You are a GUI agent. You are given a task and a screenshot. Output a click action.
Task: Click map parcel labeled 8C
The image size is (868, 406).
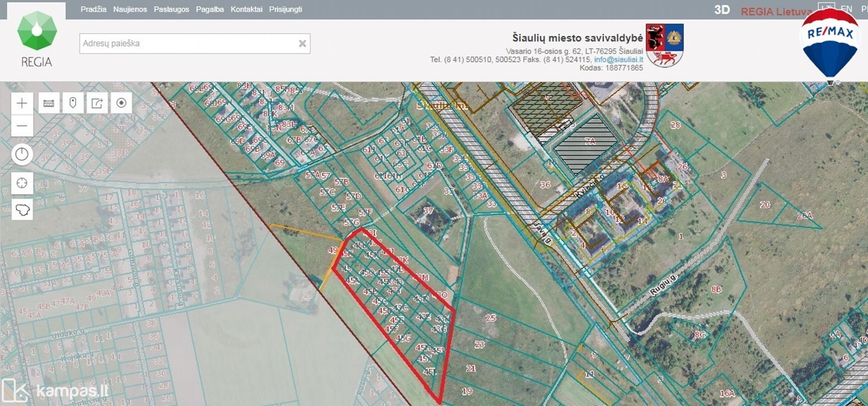(700, 335)
